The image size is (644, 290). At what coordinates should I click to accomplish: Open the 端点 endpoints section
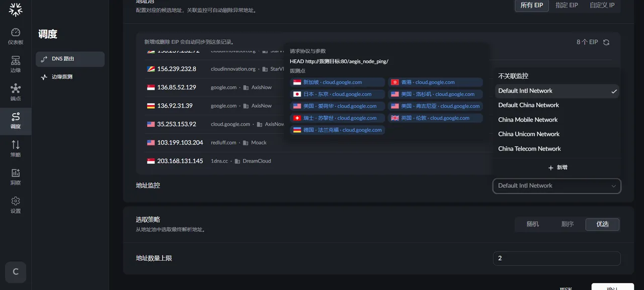pos(16,93)
